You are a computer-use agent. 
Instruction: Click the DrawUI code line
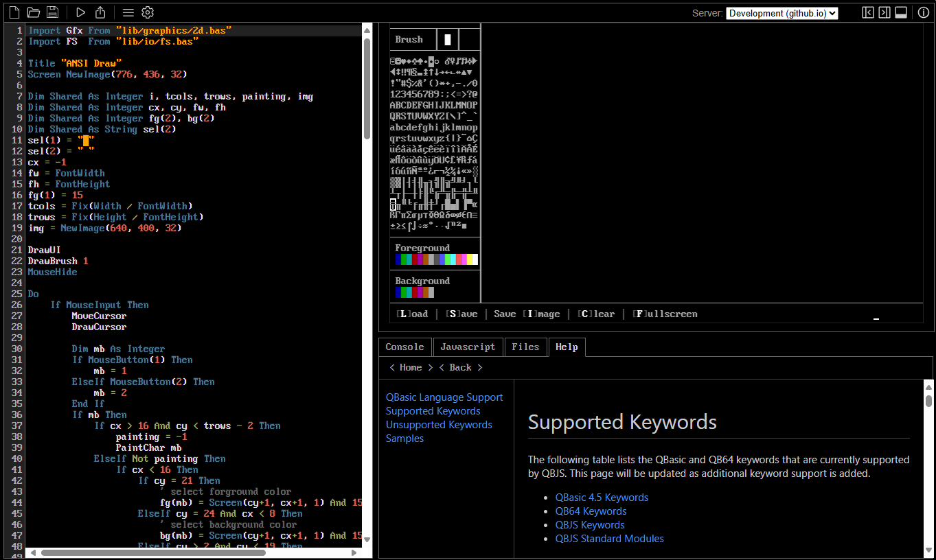point(44,250)
